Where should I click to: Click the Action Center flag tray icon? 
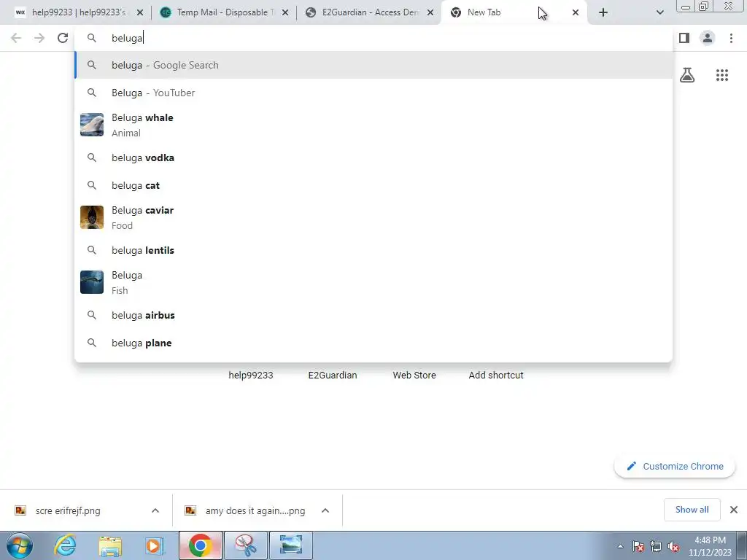638,546
